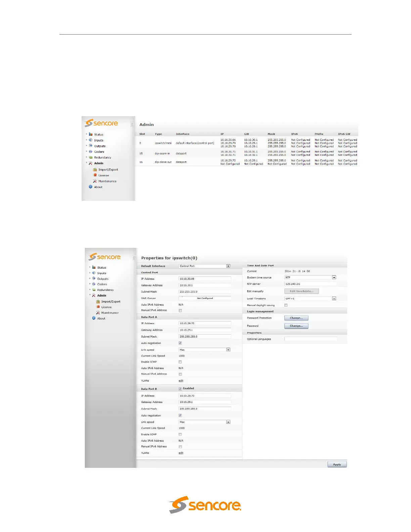The height and width of the screenshot is (532, 411).
Task: Click the Inputs icon in the Properties page sidebar
Action: point(94,273)
